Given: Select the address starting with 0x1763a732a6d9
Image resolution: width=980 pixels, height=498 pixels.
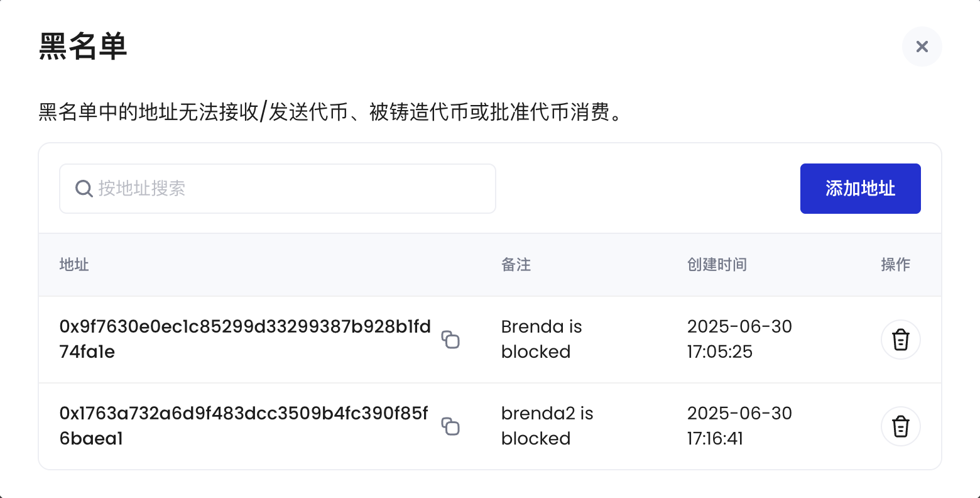Looking at the screenshot, I should tap(244, 426).
